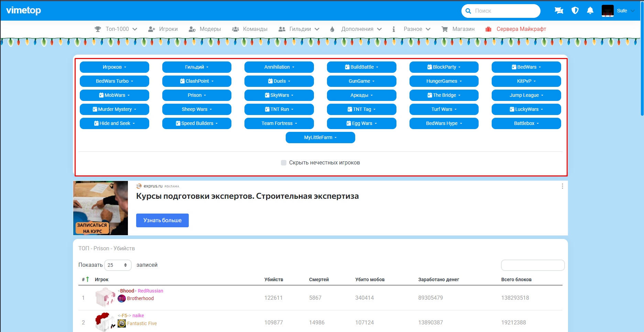
Task: Click RedRussian's player skin head
Action: [105, 297]
